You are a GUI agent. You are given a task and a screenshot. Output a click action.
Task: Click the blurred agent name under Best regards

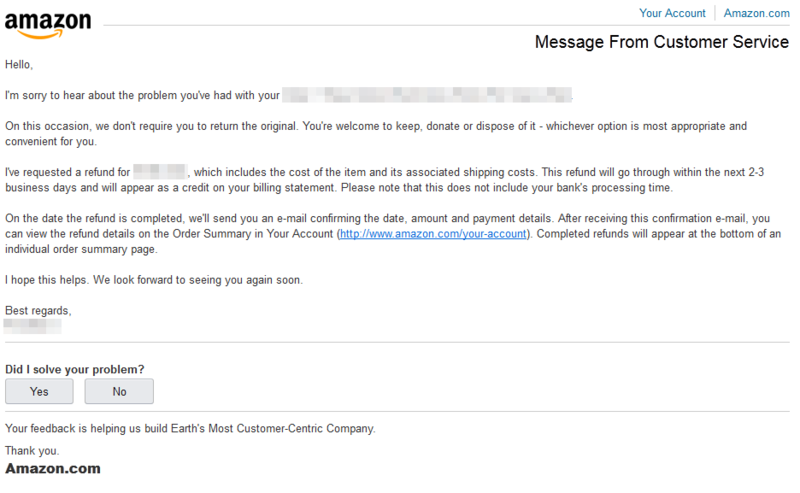pos(32,326)
